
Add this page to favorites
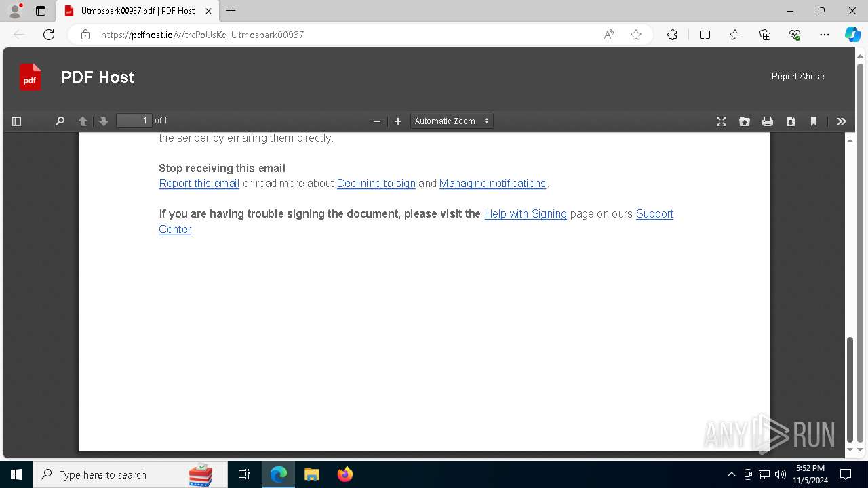click(636, 35)
